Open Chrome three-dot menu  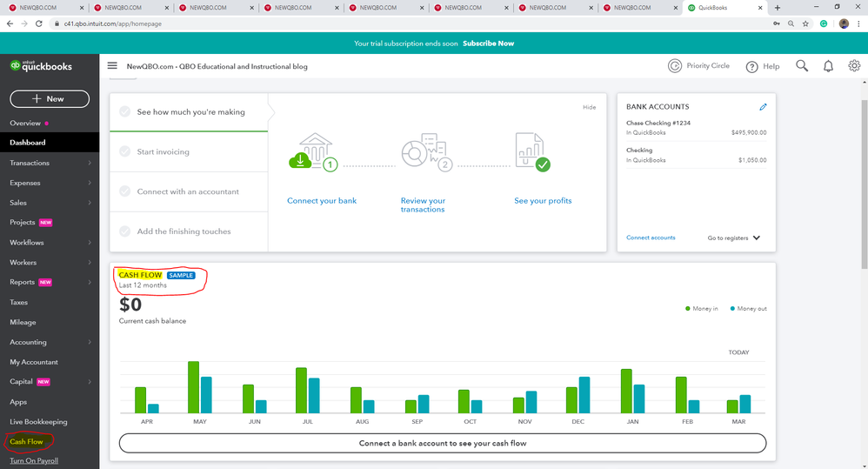click(x=858, y=23)
